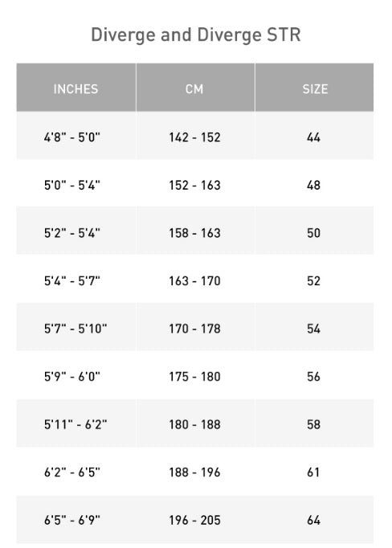Select the size 61 cell

[314, 471]
